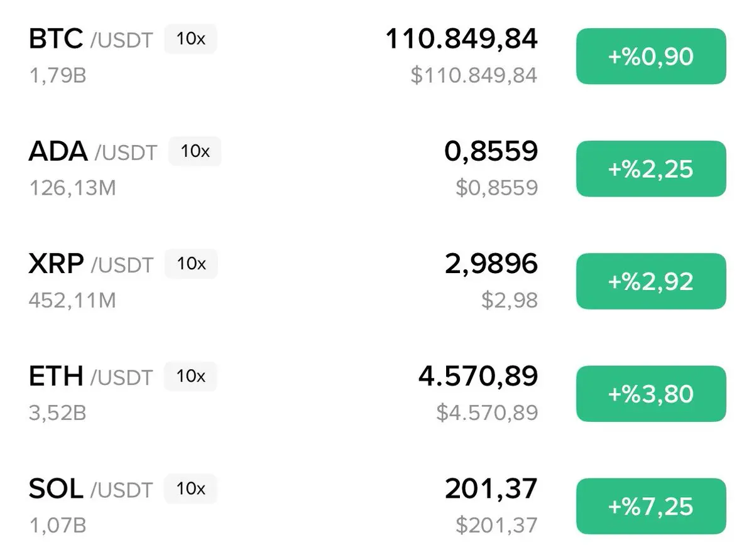Click the ETH price 4.570,89
The height and width of the screenshot is (560, 754).
pyautogui.click(x=478, y=377)
